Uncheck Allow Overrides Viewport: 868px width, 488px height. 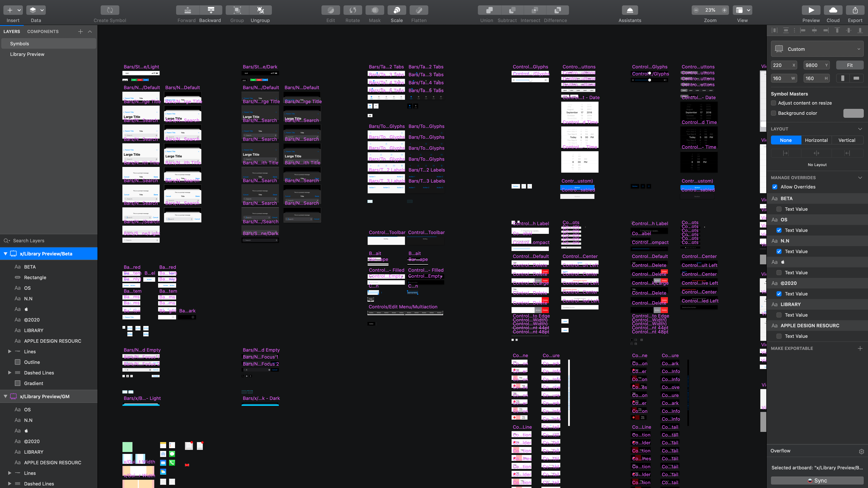click(x=775, y=187)
